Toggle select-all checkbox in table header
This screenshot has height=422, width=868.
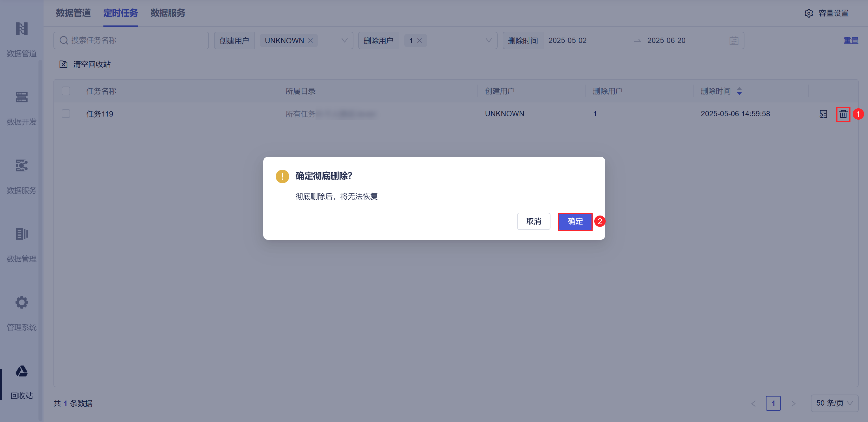tap(66, 91)
